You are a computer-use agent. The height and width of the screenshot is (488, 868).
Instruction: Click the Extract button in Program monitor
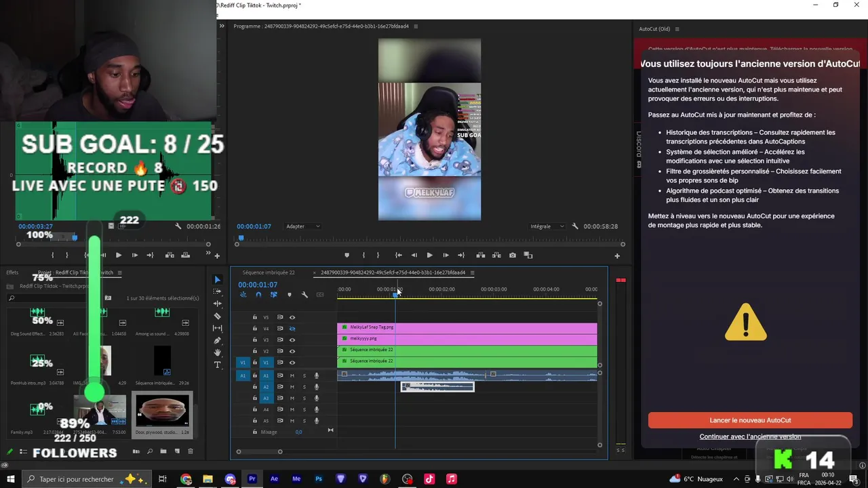(496, 256)
